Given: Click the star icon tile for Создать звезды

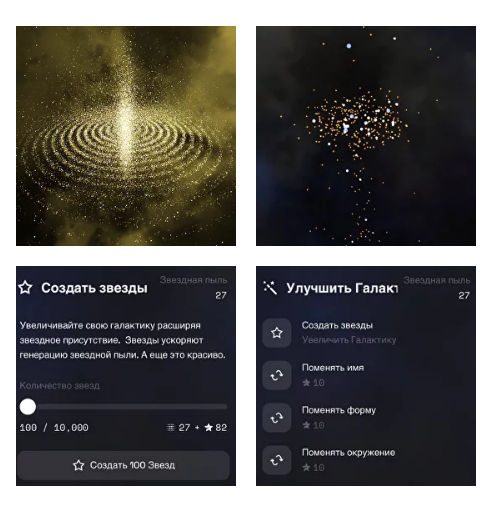Looking at the screenshot, I should [277, 333].
